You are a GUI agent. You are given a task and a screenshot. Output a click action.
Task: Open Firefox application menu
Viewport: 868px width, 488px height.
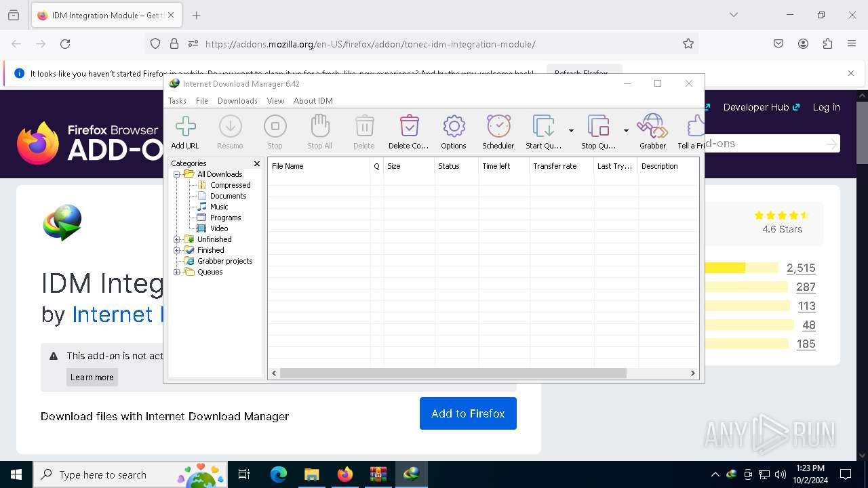[852, 44]
